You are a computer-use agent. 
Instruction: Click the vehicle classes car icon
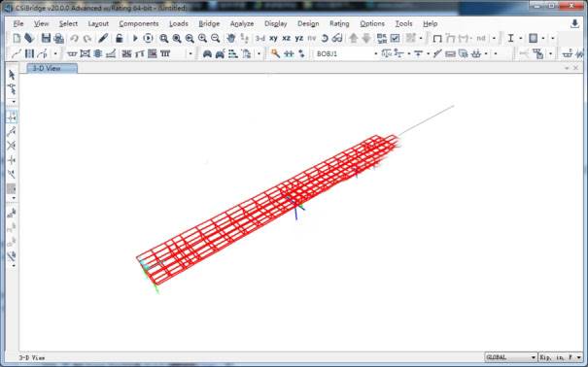(x=220, y=53)
